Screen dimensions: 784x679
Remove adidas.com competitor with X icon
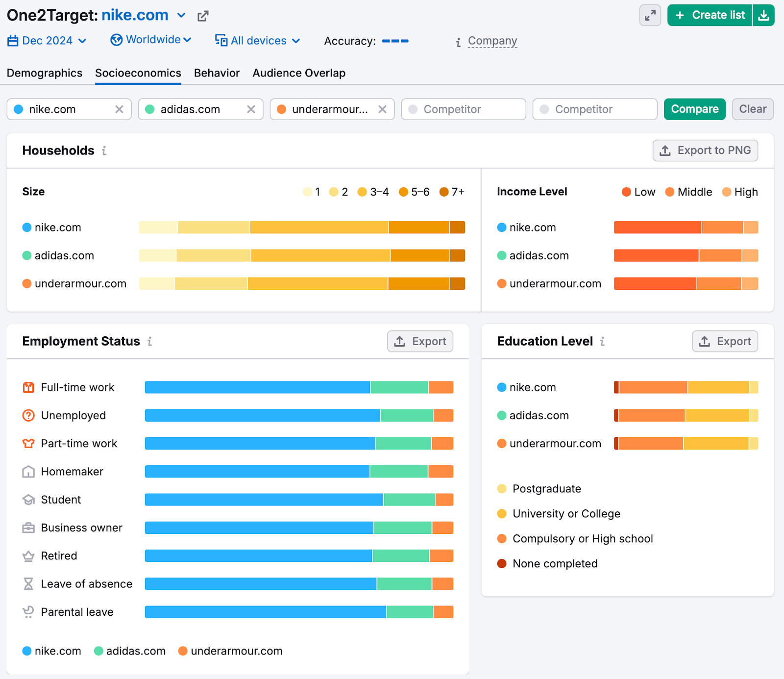(251, 109)
